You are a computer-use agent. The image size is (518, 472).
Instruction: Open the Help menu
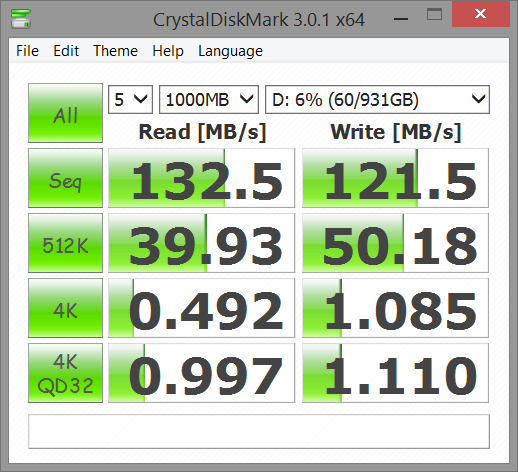[168, 51]
